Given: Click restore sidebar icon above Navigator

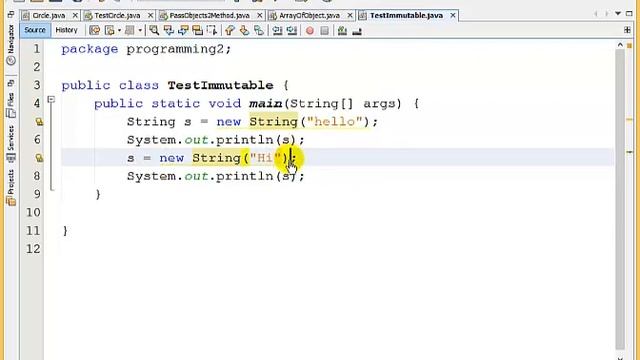Looking at the screenshot, I should pos(11,14).
